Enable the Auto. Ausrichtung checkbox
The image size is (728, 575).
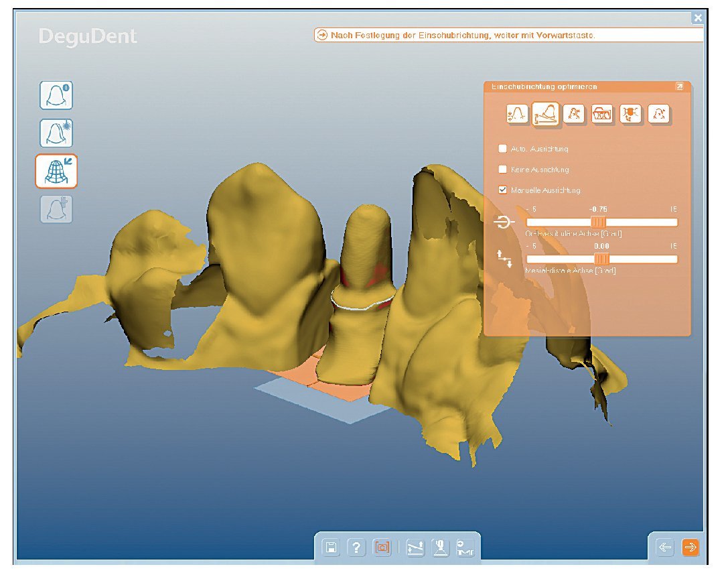point(503,149)
